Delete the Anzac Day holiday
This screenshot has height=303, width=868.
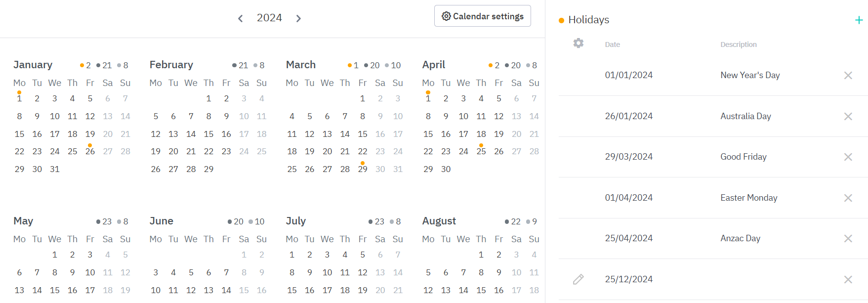[848, 239]
